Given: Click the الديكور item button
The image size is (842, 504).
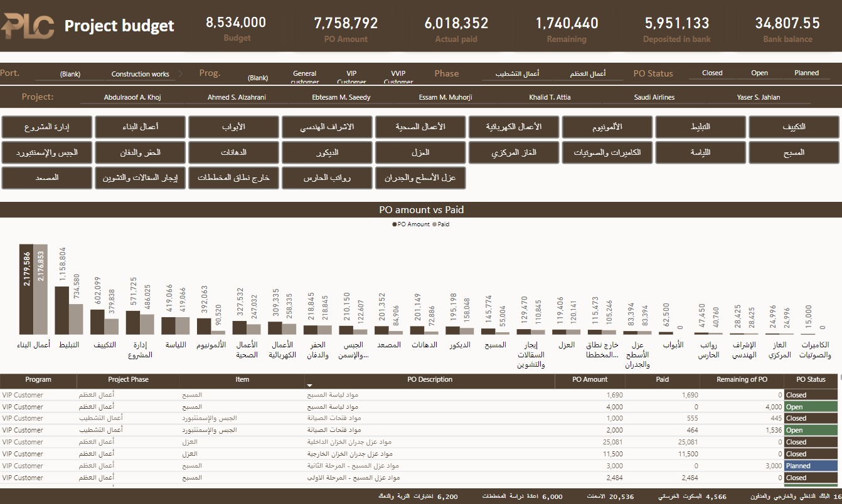Looking at the screenshot, I should pos(327,152).
